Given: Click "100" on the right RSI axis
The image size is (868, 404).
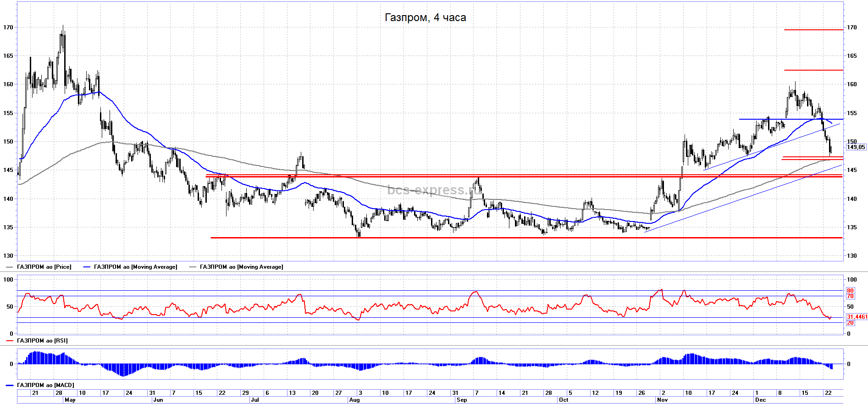Looking at the screenshot, I should pyautogui.click(x=851, y=280).
